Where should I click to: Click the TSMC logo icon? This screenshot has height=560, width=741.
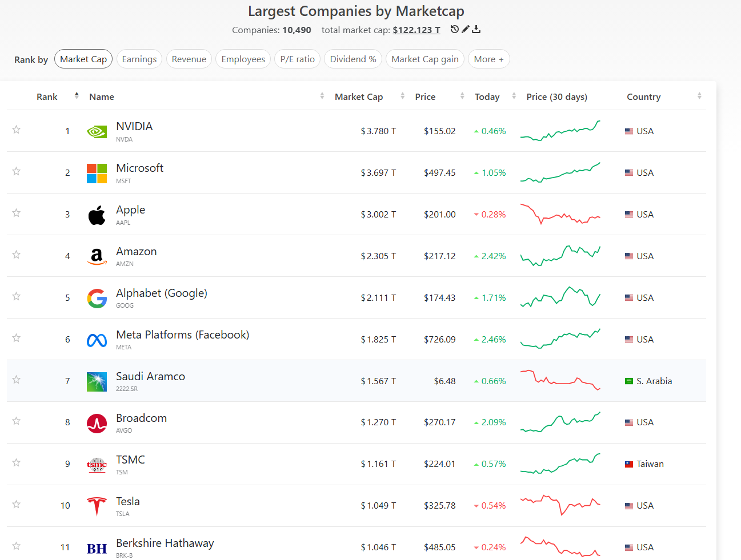point(97,465)
